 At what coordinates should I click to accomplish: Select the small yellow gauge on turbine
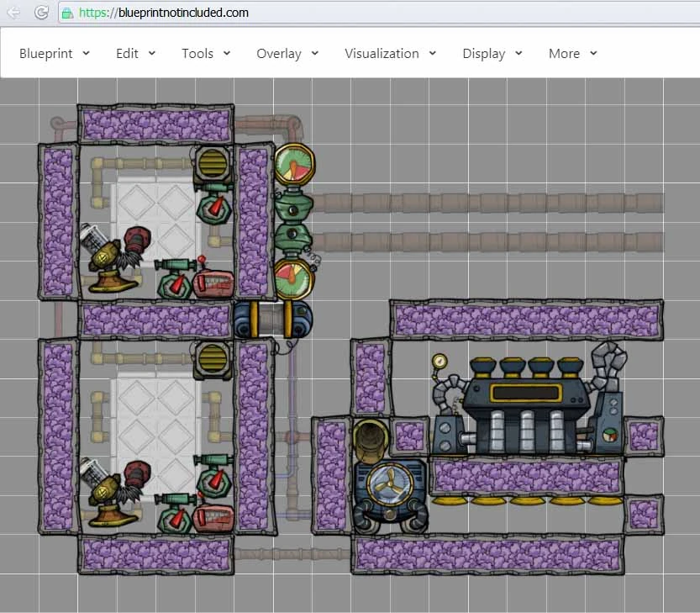coord(439,361)
